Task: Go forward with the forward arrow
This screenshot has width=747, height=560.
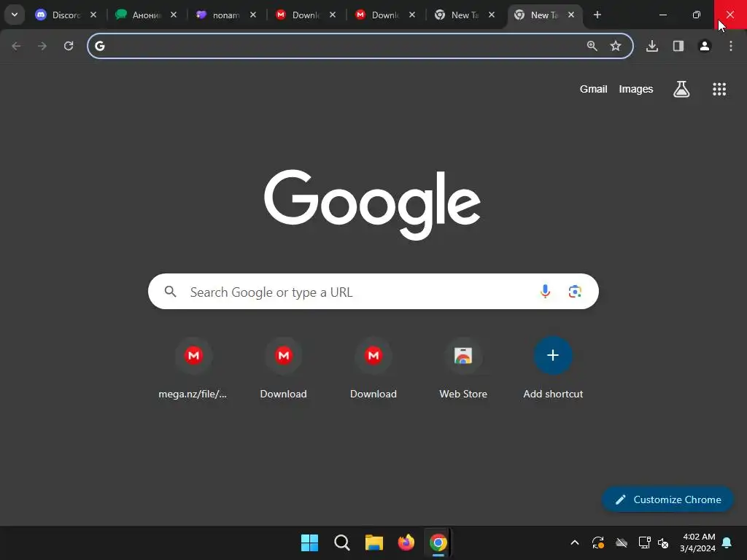Action: [x=42, y=46]
